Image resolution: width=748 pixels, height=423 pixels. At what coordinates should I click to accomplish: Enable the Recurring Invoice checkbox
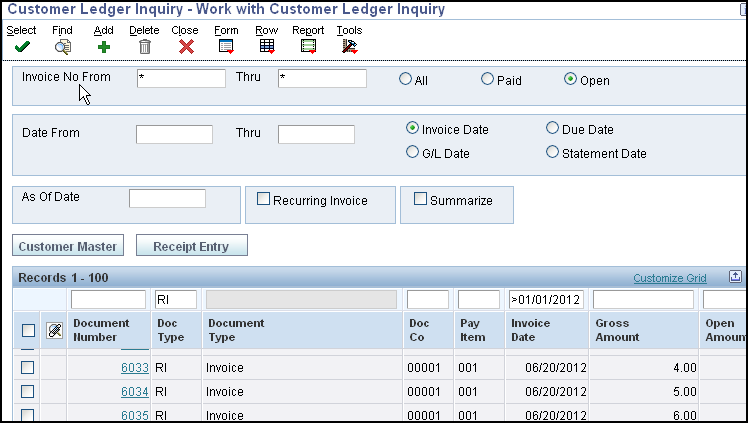pyautogui.click(x=263, y=199)
